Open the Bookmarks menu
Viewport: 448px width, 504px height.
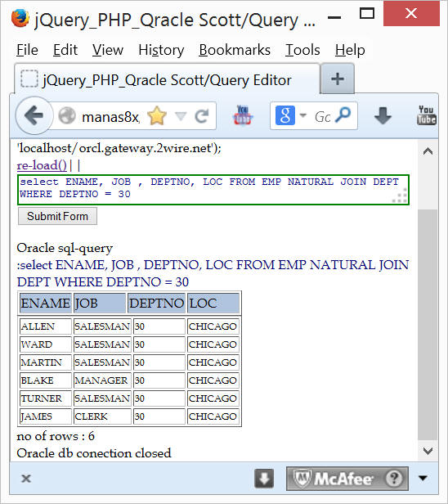[x=235, y=50]
